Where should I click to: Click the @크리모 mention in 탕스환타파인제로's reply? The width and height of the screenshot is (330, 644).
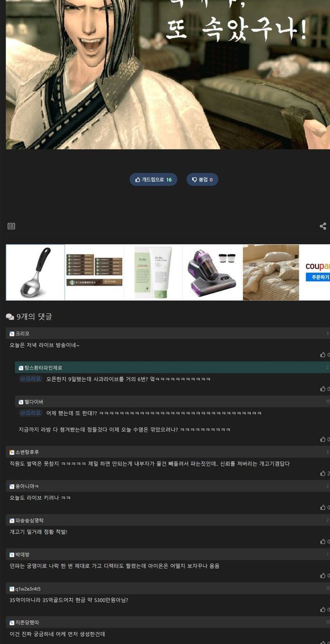pyautogui.click(x=30, y=379)
